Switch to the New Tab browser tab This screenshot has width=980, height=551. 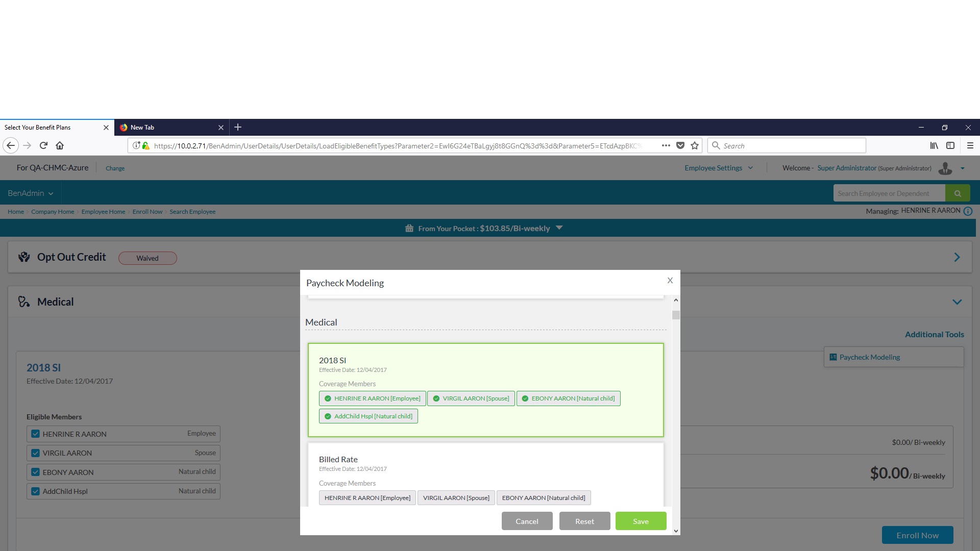click(168, 128)
